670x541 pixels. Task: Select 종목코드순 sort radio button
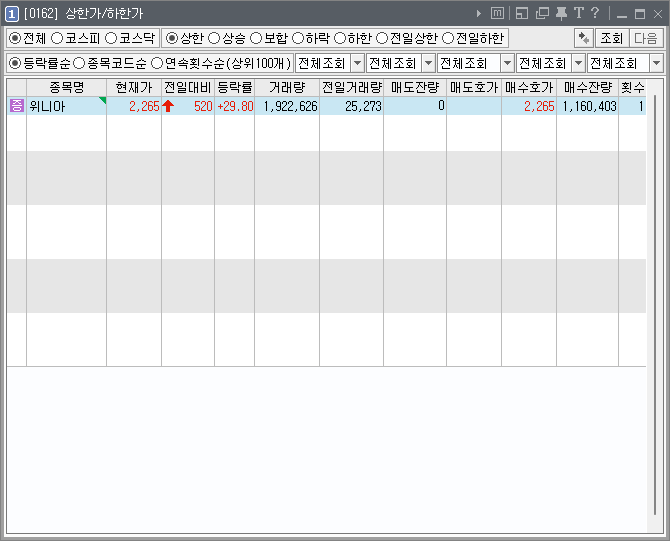(x=79, y=64)
